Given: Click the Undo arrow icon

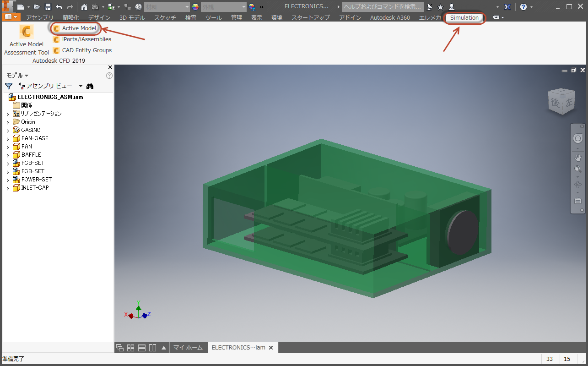Looking at the screenshot, I should 59,7.
